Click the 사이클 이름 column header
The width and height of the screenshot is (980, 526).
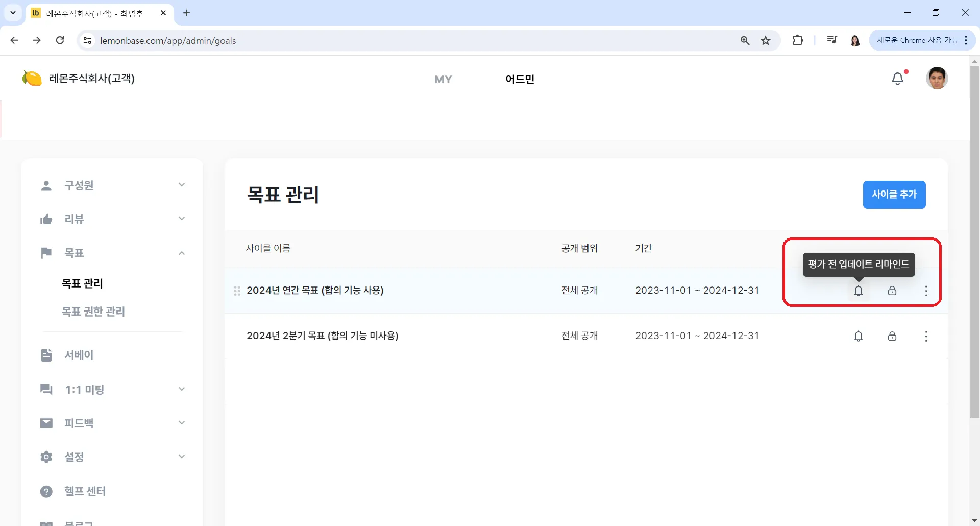pyautogui.click(x=268, y=248)
